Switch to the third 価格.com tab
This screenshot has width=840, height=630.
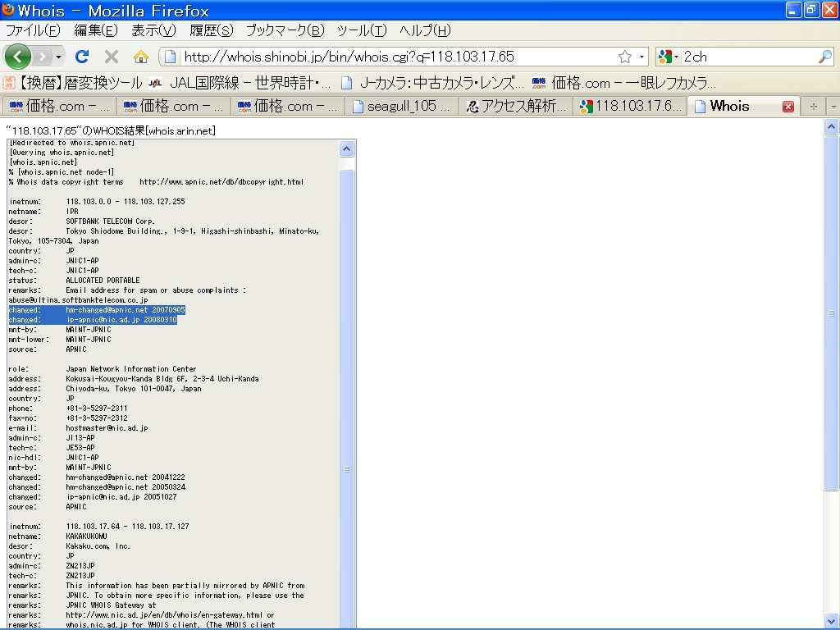287,106
